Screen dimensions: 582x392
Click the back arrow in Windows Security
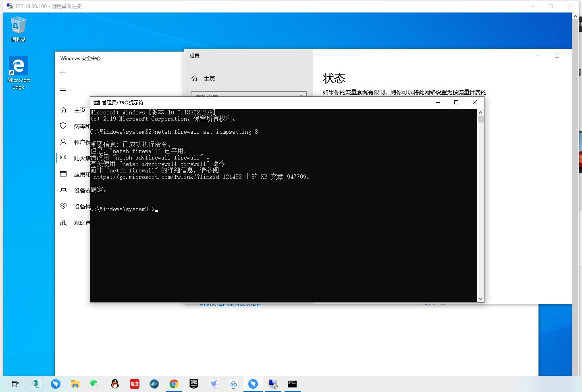pyautogui.click(x=63, y=73)
